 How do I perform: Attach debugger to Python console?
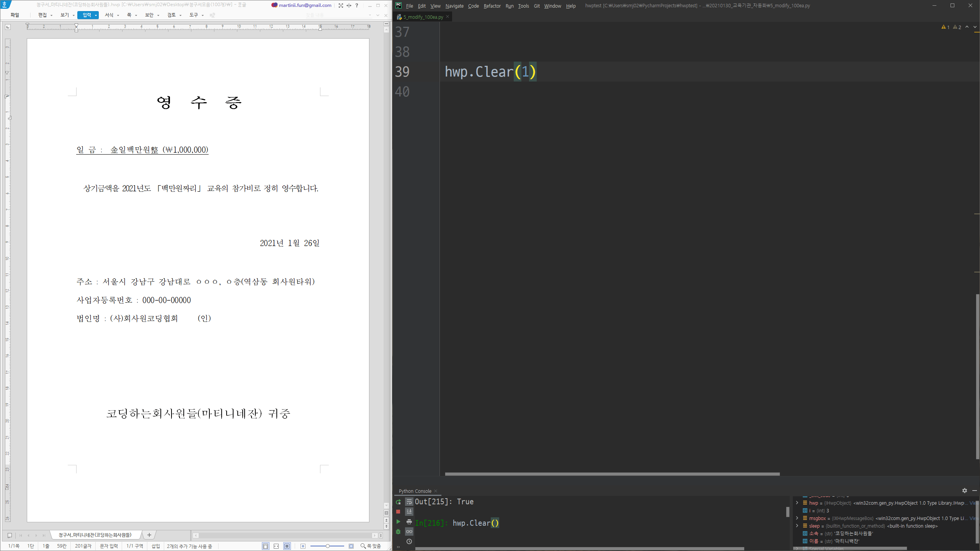click(x=398, y=531)
